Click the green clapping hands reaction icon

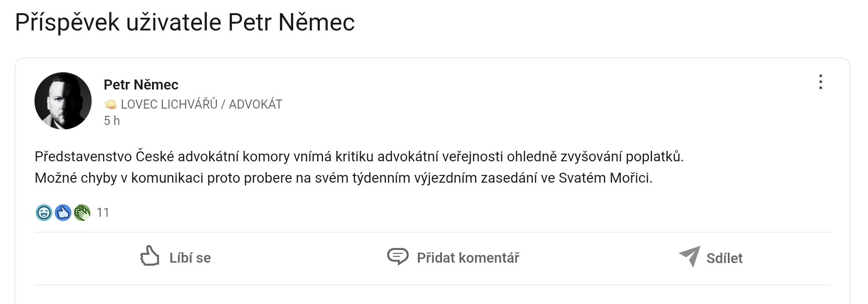[82, 213]
